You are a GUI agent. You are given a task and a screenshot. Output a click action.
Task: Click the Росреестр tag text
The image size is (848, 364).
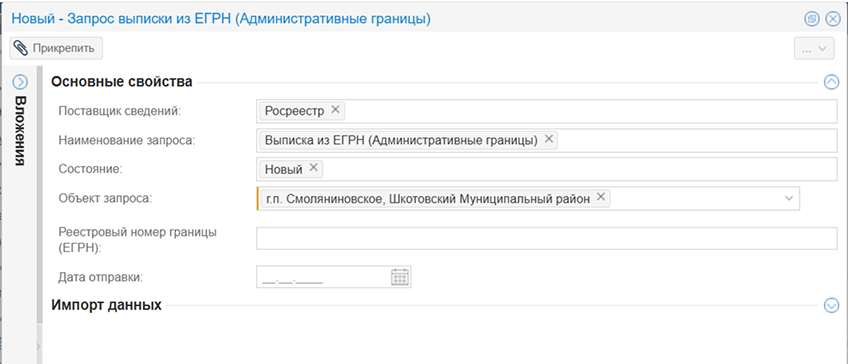click(295, 111)
